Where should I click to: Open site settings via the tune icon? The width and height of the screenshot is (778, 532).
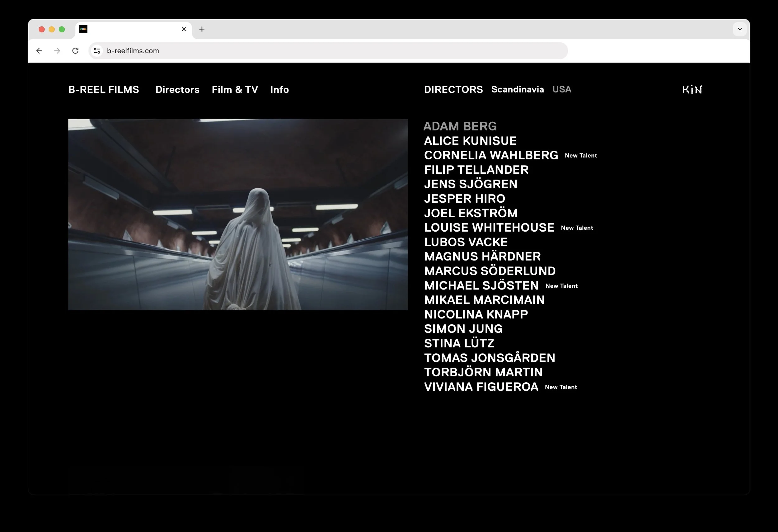(97, 50)
